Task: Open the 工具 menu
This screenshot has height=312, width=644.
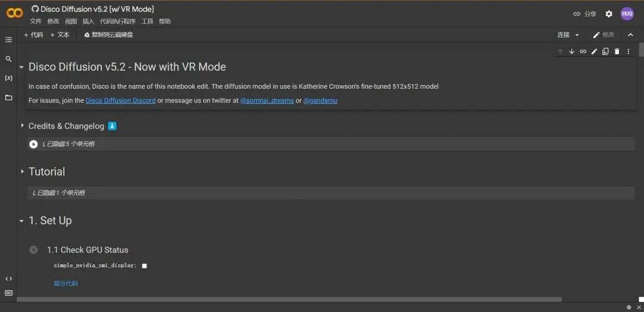Action: [x=147, y=21]
